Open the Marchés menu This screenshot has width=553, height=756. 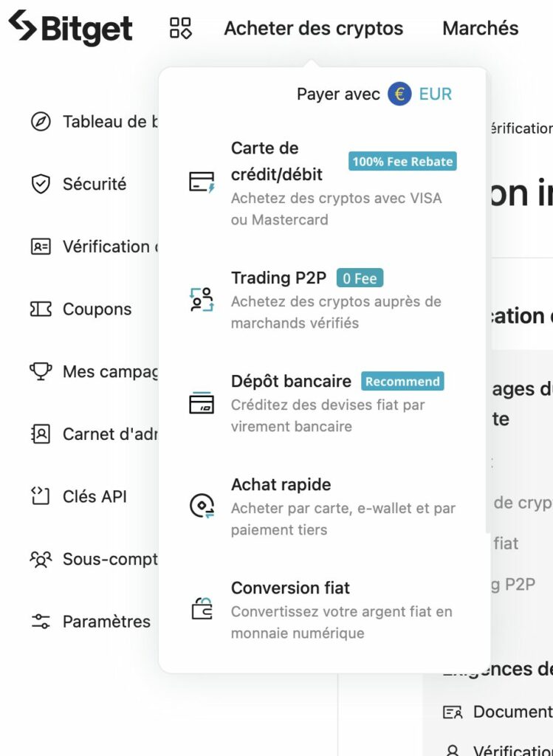pos(480,28)
